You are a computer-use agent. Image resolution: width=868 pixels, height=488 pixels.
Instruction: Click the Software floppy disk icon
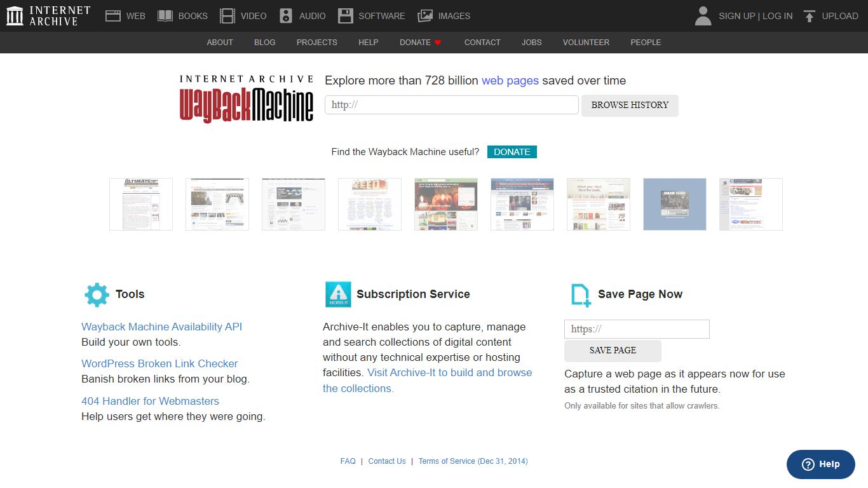pyautogui.click(x=345, y=16)
